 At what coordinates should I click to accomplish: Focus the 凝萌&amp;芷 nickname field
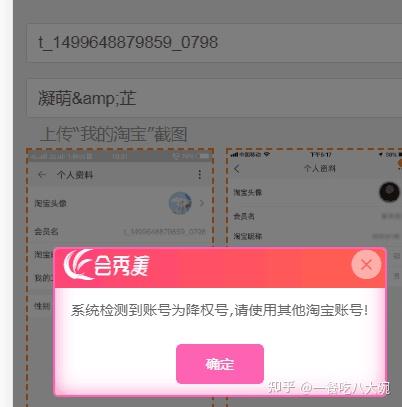tap(214, 98)
